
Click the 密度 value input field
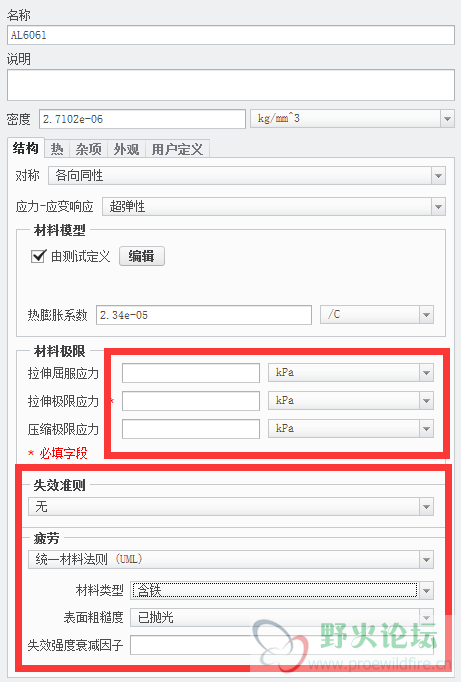[143, 119]
